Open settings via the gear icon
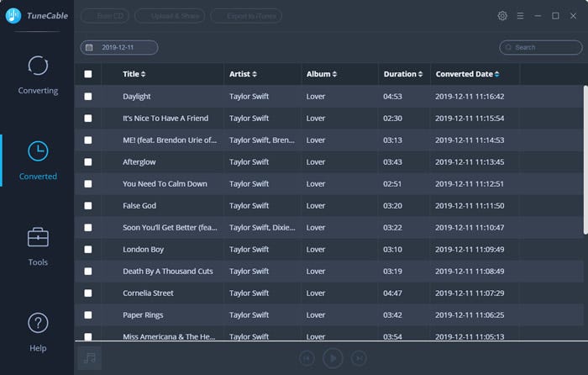This screenshot has height=375, width=588. (x=502, y=16)
